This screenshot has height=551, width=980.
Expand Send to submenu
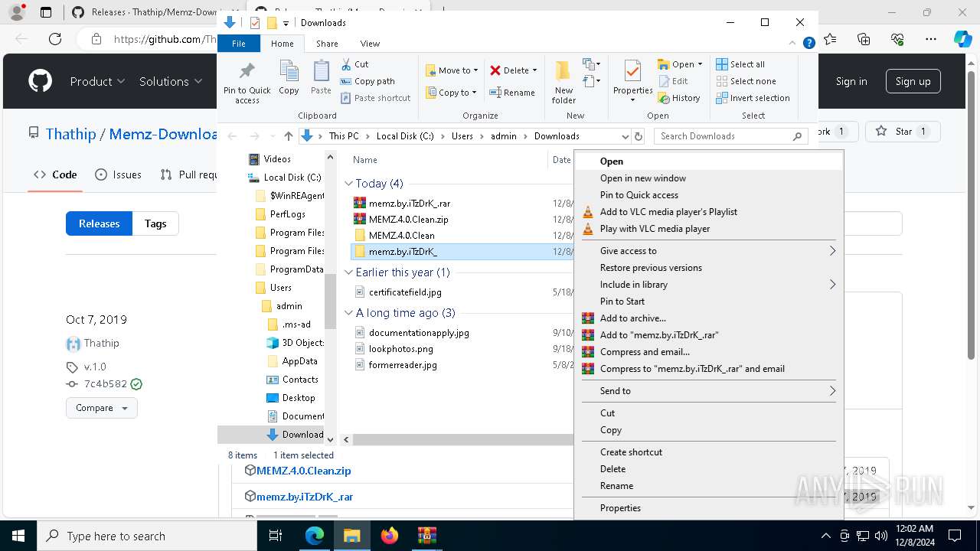tap(709, 391)
